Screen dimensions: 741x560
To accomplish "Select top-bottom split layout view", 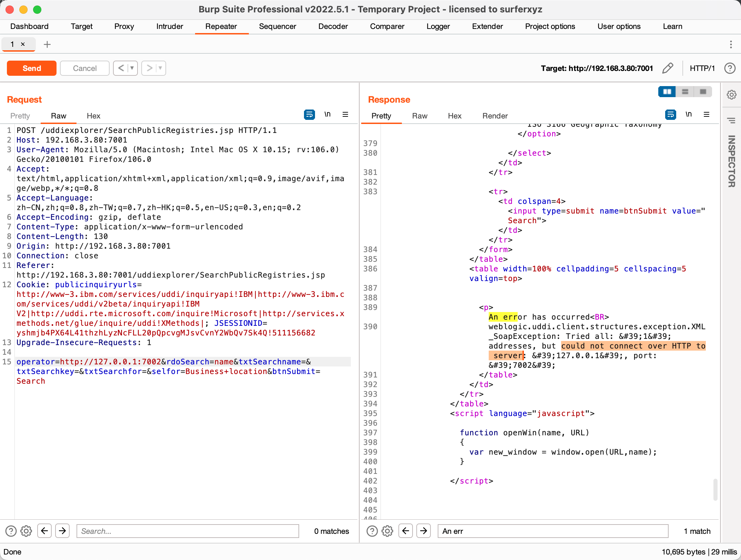I will 685,92.
